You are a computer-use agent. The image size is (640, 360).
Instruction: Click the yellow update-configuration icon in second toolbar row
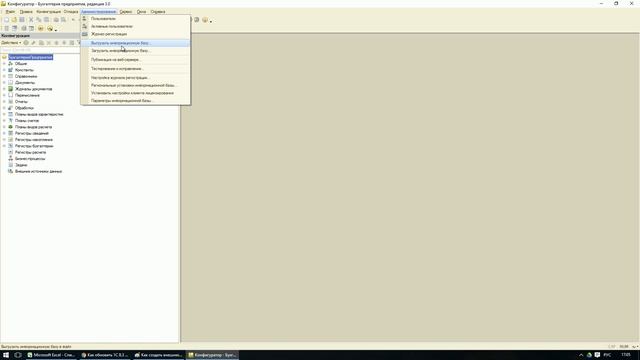coord(41,28)
